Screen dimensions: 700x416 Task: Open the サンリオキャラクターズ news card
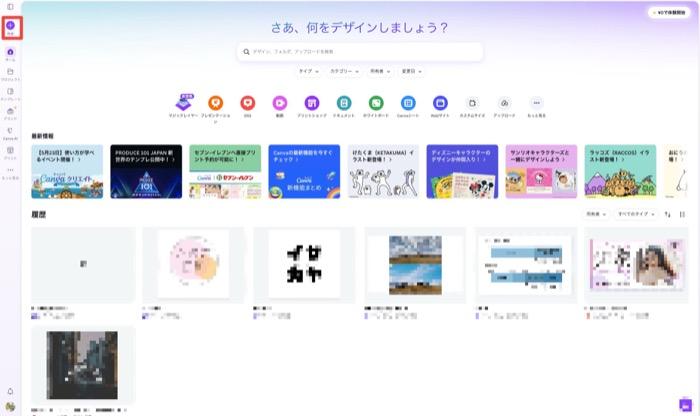pyautogui.click(x=541, y=171)
